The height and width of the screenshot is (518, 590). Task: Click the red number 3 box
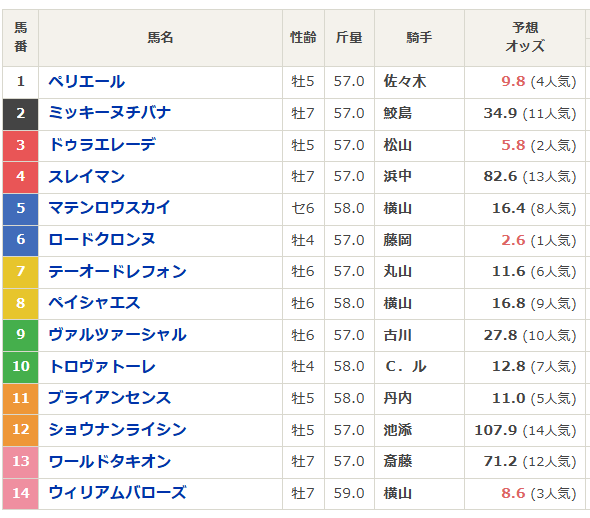pyautogui.click(x=21, y=145)
